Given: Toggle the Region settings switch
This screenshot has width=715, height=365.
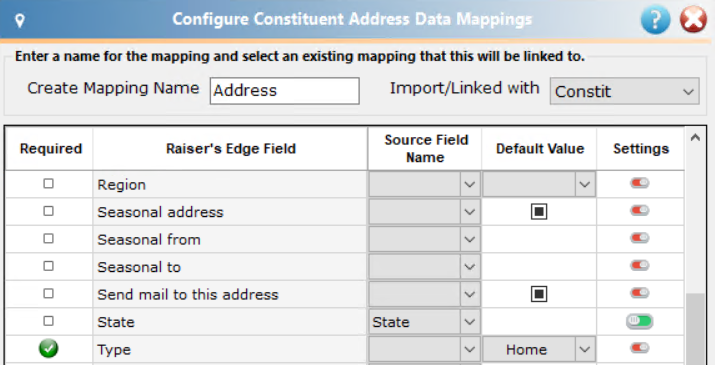Looking at the screenshot, I should 640,183.
